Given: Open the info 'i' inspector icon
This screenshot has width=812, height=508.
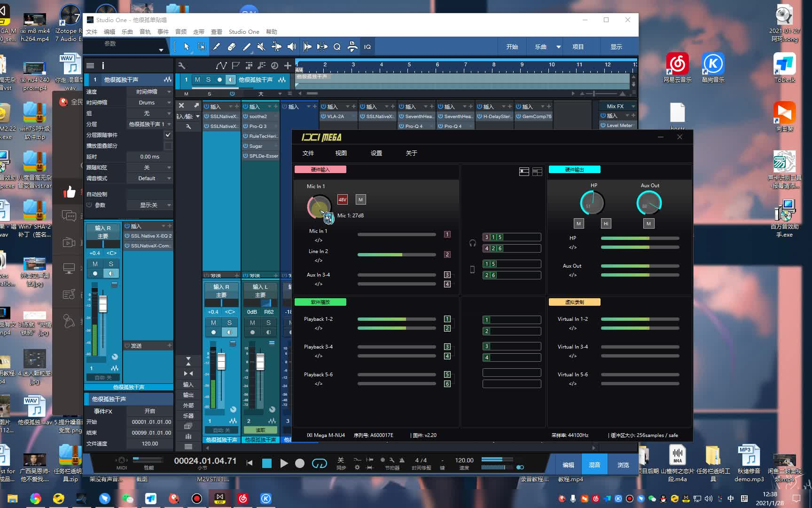Looking at the screenshot, I should point(103,66).
